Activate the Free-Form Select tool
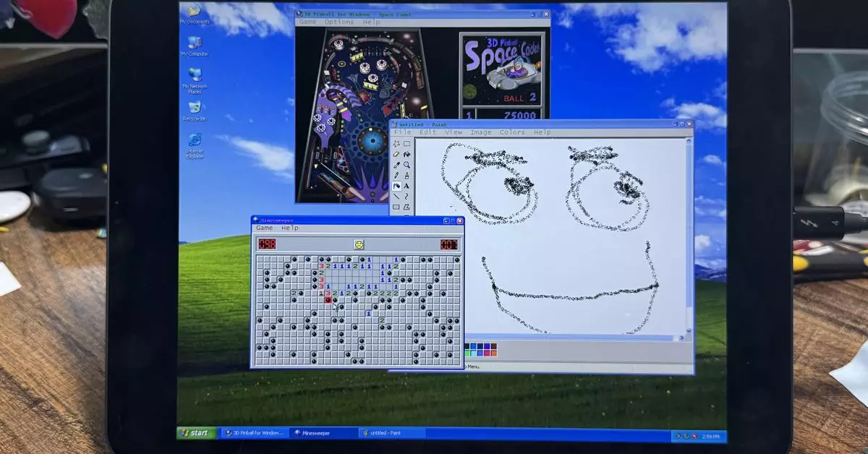This screenshot has height=454, width=868. 396,143
